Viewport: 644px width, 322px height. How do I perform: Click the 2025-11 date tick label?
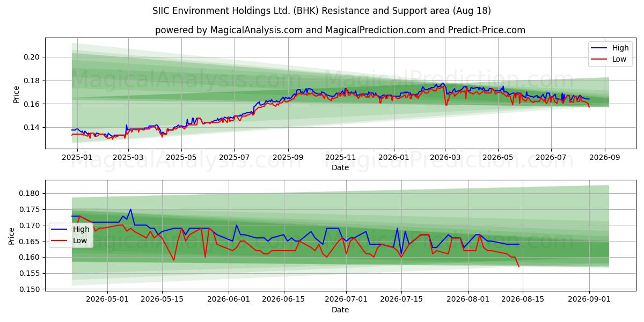(x=340, y=158)
